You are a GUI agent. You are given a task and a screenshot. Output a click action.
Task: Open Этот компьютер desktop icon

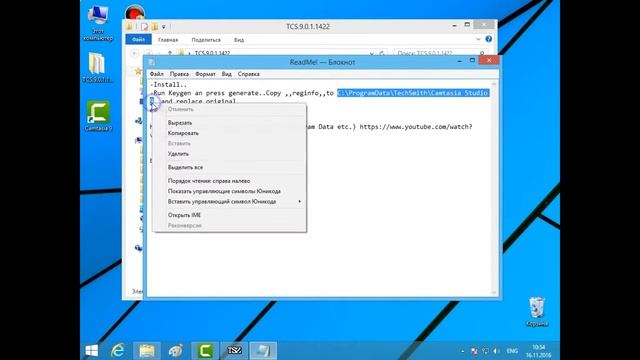pyautogui.click(x=98, y=23)
